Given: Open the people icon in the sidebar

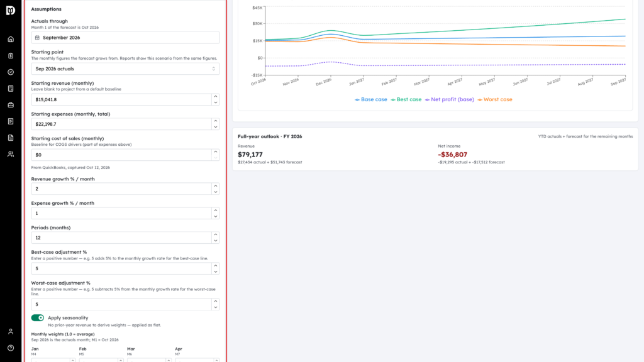Looking at the screenshot, I should pos(11,155).
